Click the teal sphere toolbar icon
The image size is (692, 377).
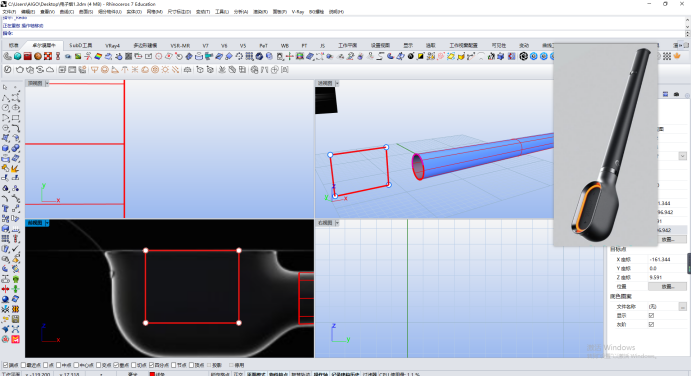point(17,57)
